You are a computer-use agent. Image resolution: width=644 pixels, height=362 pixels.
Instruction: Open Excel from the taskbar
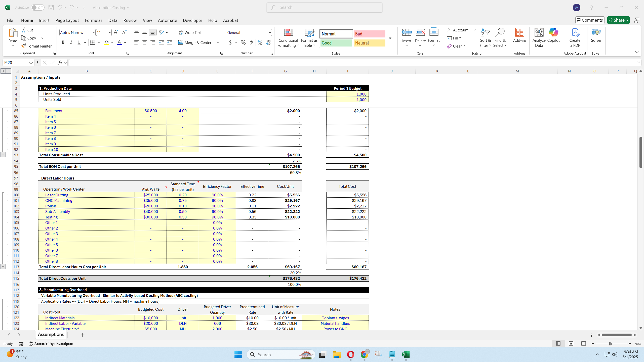(x=406, y=354)
